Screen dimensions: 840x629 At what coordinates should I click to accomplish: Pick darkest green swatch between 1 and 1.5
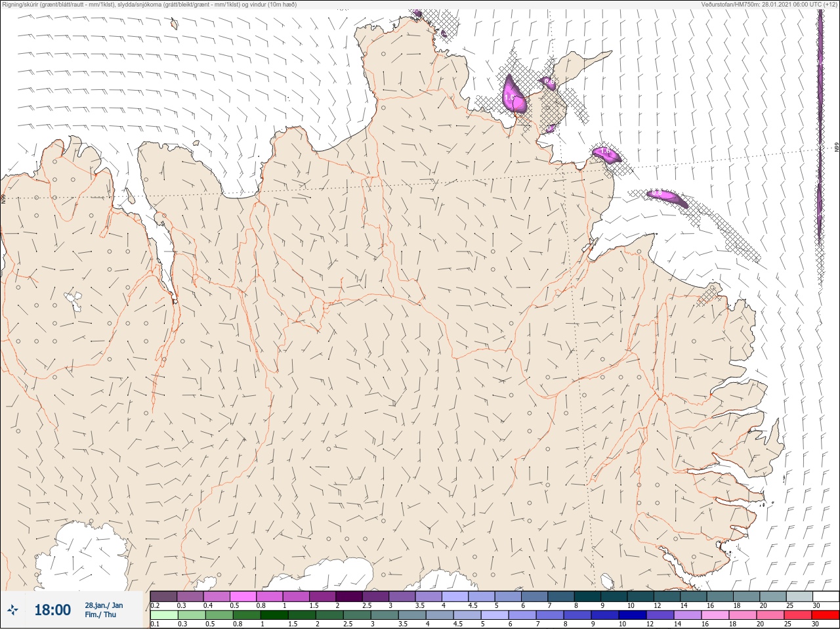(273, 615)
